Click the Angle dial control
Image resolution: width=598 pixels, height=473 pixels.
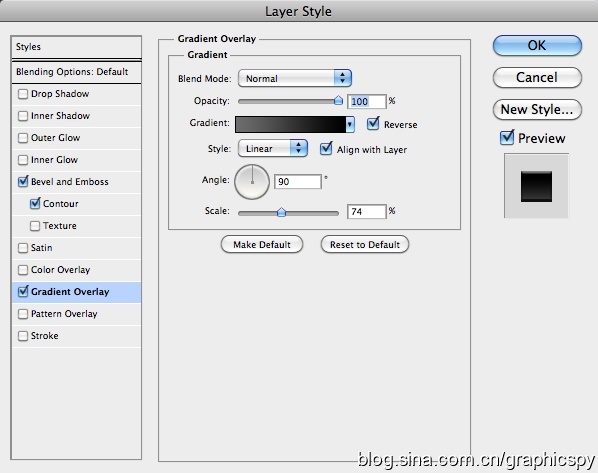(252, 182)
